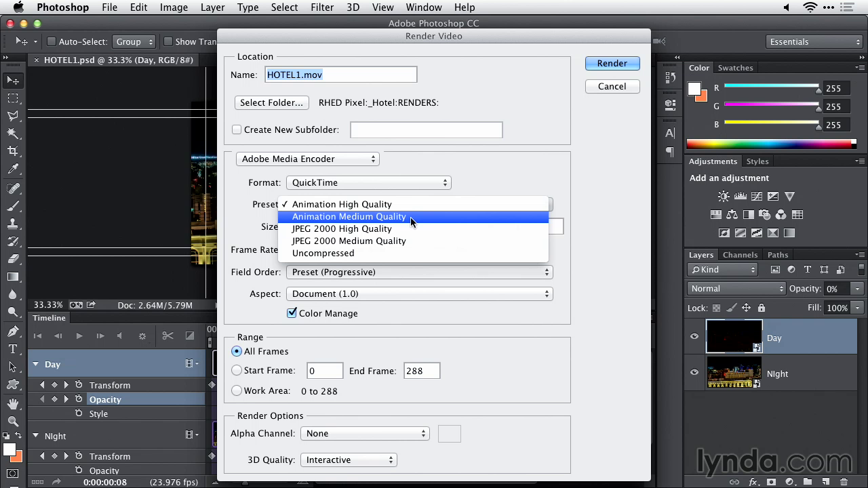Select the Eraser tool
This screenshot has width=868, height=488.
[13, 259]
